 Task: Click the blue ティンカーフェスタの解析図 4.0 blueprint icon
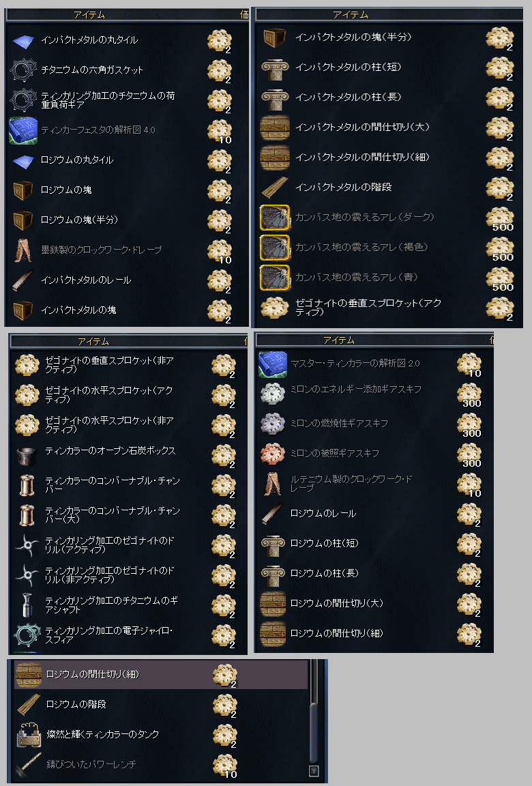[x=23, y=130]
